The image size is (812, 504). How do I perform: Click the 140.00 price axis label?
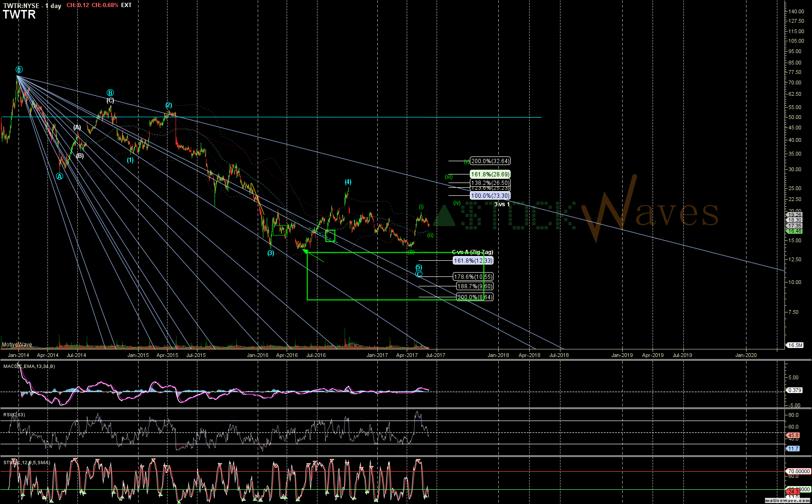[795, 11]
